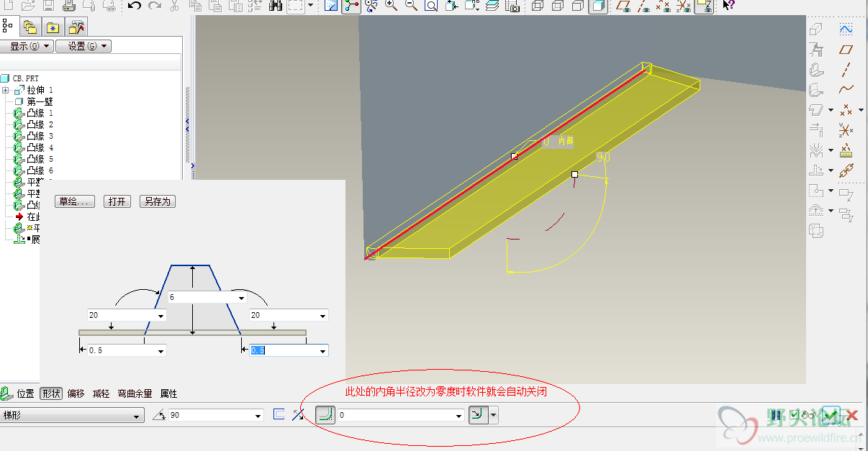Select the Zoom In magnifier
The image size is (868, 451).
(391, 6)
